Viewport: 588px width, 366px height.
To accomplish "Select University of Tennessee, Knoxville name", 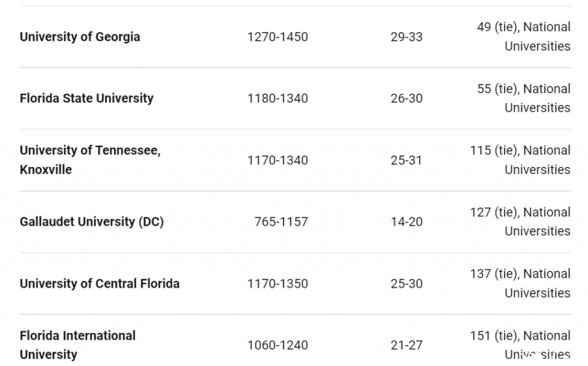I will tap(90, 160).
